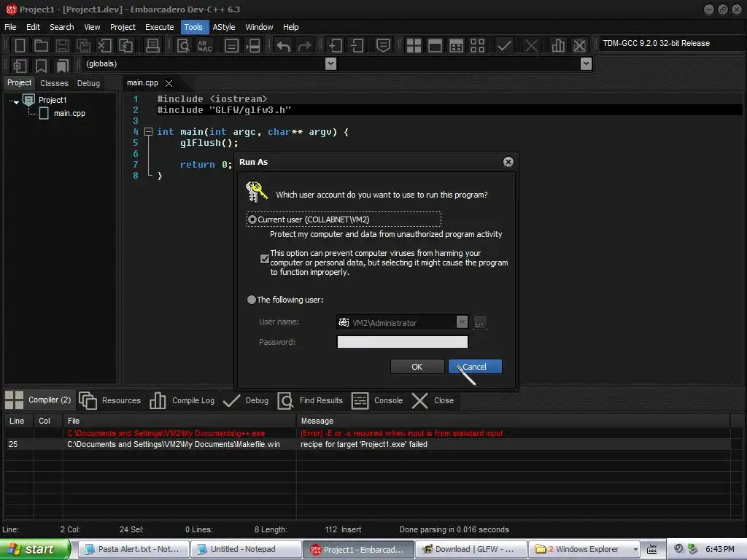Click the Goto Bookmark toolbar icon
Viewport: 747px width, 560px height.
63,65
